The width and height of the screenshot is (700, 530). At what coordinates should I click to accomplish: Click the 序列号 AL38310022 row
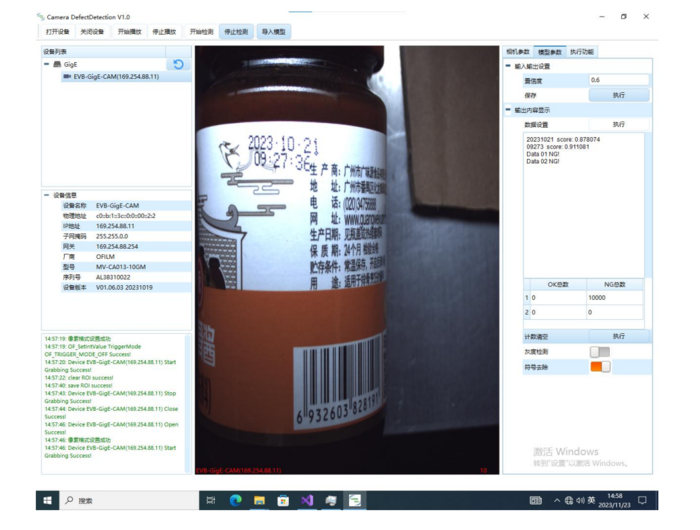126,277
